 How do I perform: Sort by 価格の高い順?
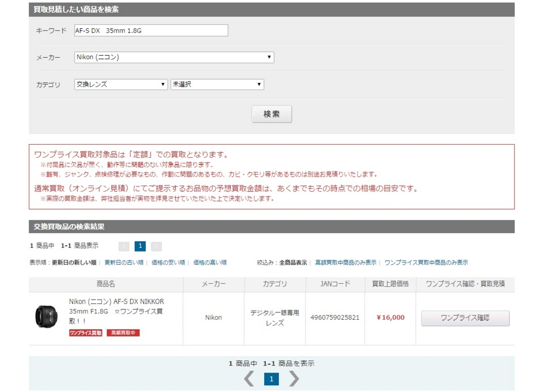pos(210,263)
